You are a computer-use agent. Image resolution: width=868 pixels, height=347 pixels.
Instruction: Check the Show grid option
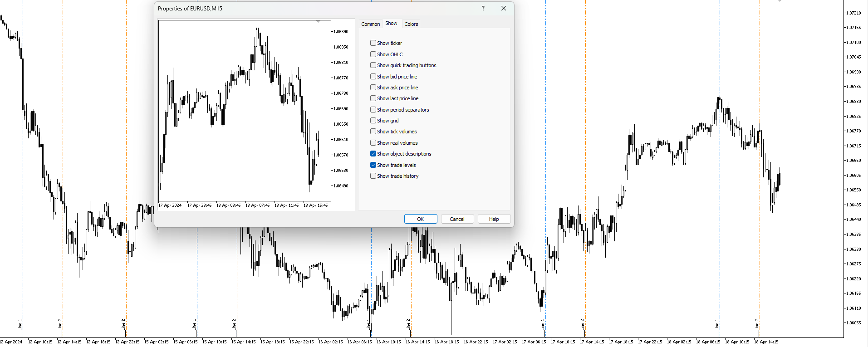pyautogui.click(x=373, y=121)
